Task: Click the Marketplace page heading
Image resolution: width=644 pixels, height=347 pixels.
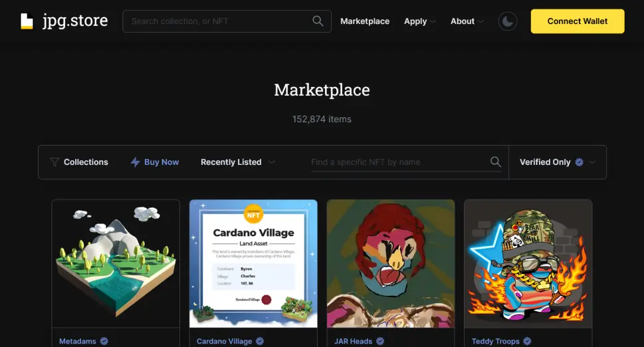Action: [322, 90]
